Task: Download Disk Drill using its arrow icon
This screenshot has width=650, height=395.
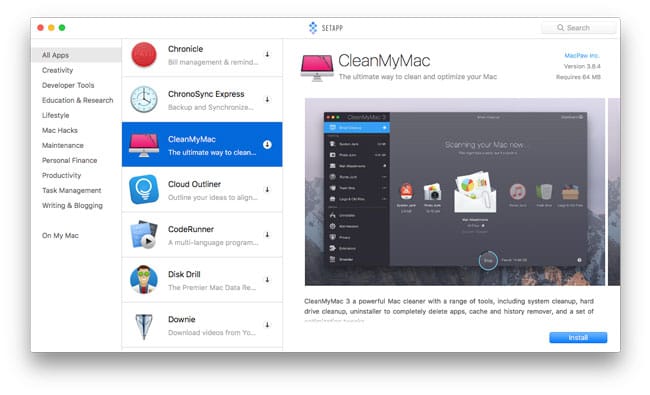Action: (267, 280)
